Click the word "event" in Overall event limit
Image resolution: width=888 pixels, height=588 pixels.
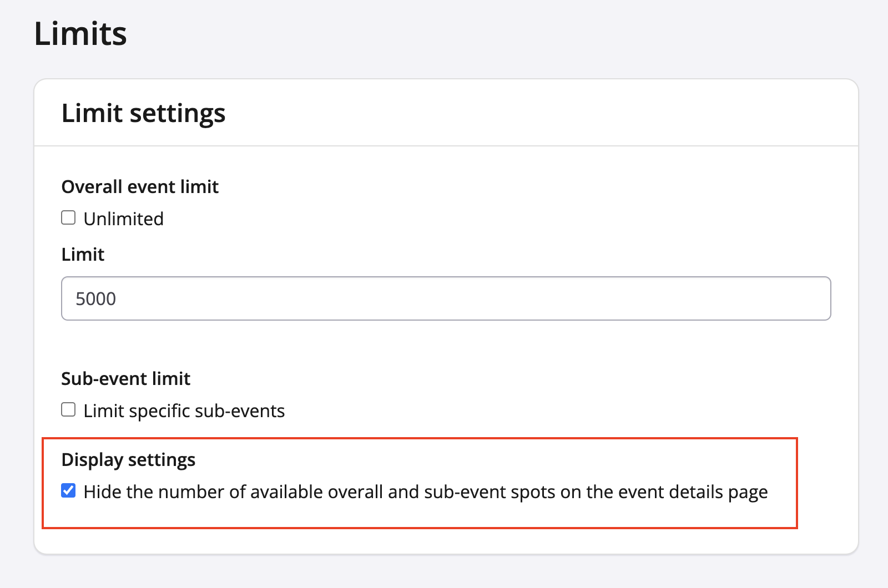(x=147, y=187)
